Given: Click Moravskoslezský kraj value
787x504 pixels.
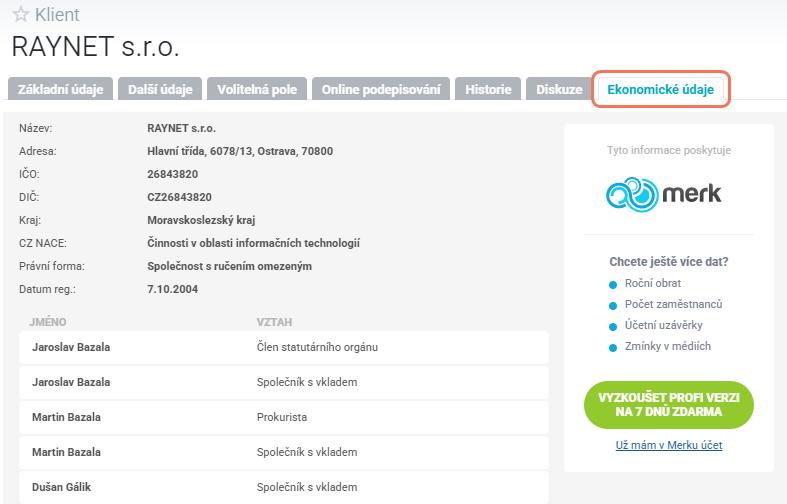Looking at the screenshot, I should pos(201,220).
